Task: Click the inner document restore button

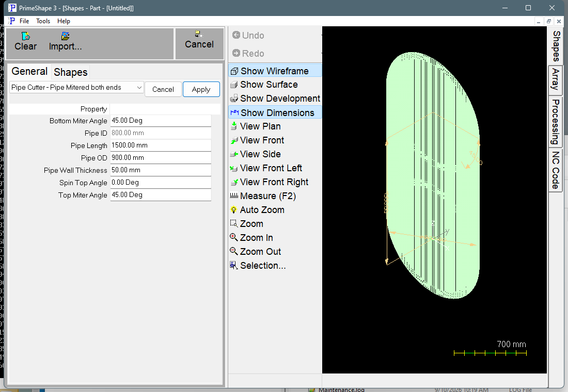Action: pyautogui.click(x=549, y=21)
